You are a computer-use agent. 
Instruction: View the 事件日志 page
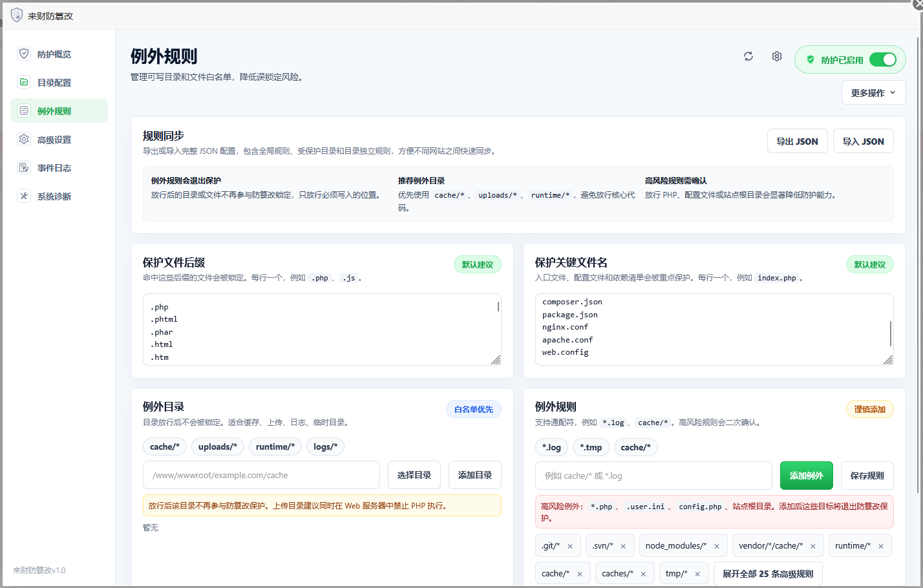pos(59,167)
